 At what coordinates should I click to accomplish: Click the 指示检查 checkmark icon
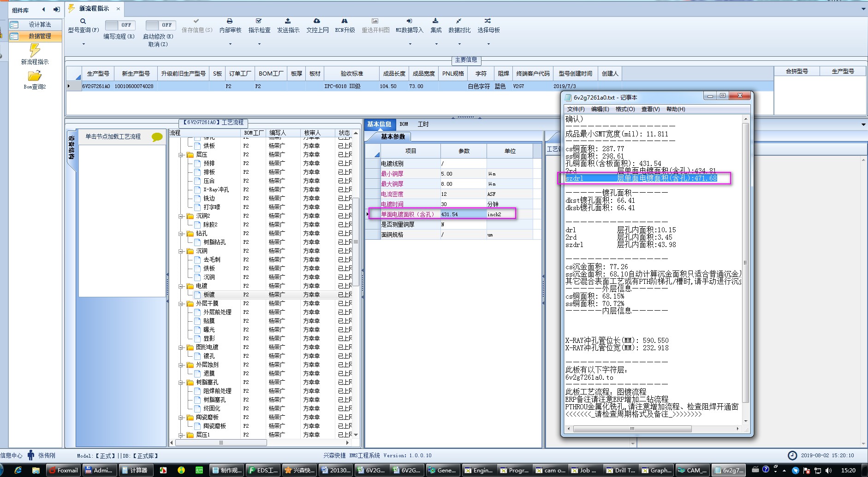[x=259, y=21]
